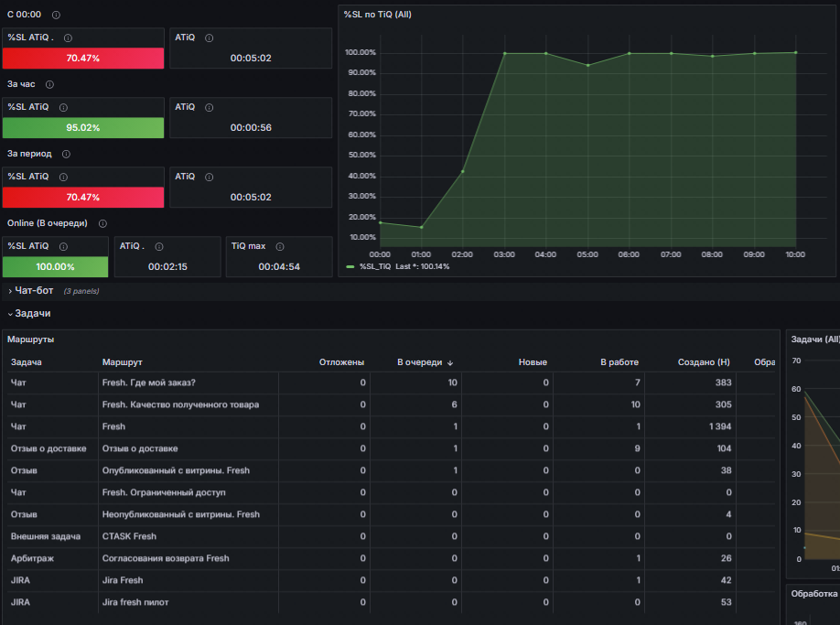The height and width of the screenshot is (625, 840).
Task: Open '%SL по TiQ (All)' panel title
Action: [378, 15]
